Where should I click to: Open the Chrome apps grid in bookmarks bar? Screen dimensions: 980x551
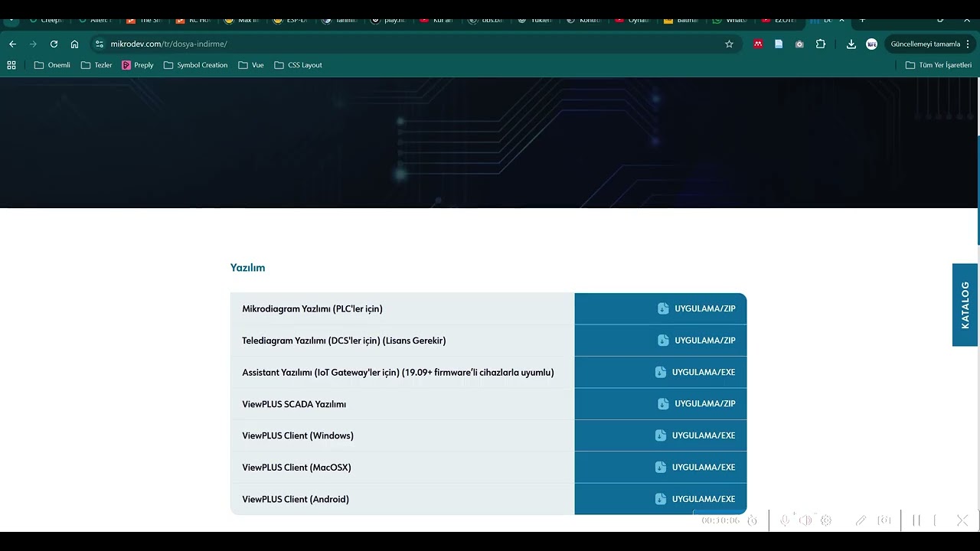point(11,65)
